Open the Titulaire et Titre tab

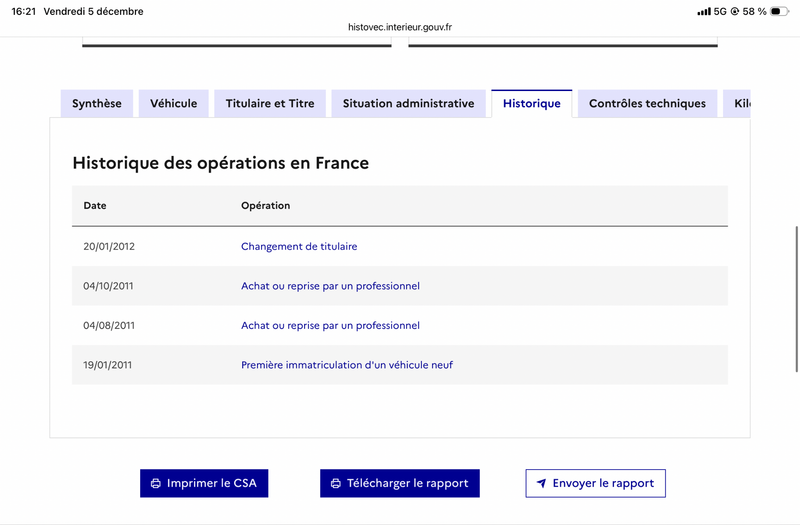[x=270, y=104]
